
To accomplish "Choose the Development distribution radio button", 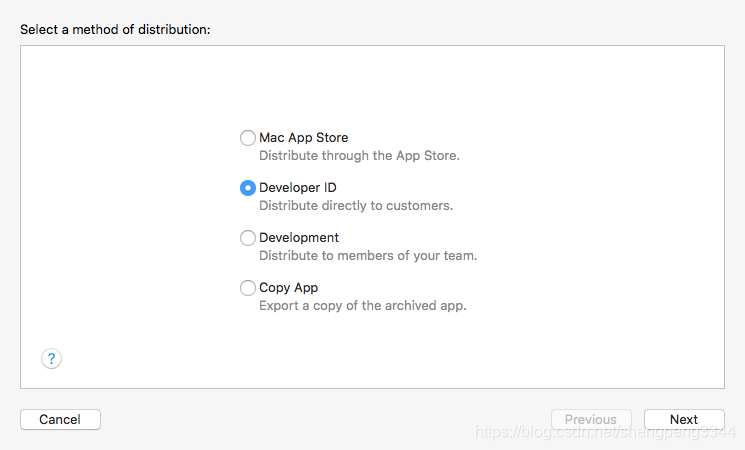I will point(248,238).
